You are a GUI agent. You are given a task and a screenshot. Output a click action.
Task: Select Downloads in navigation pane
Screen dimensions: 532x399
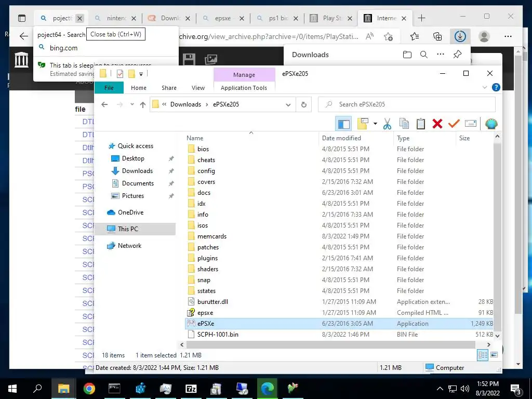click(137, 171)
